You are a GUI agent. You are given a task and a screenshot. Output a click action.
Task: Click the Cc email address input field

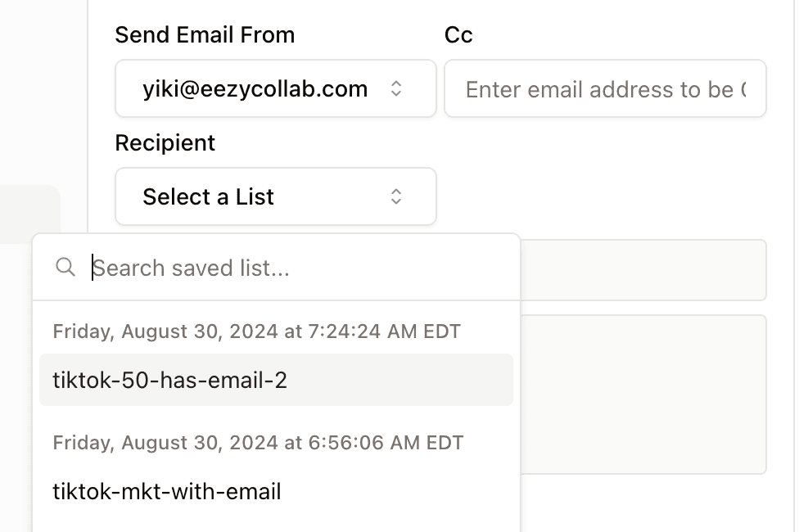605,88
